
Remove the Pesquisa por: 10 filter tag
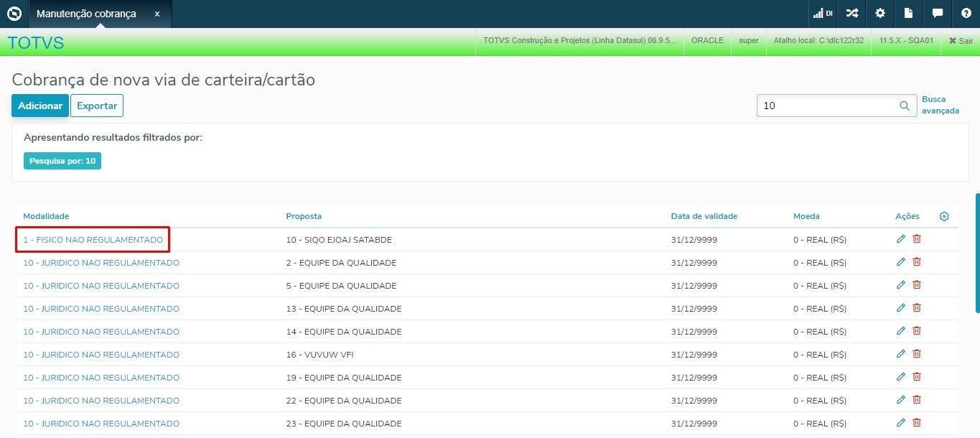pos(62,161)
